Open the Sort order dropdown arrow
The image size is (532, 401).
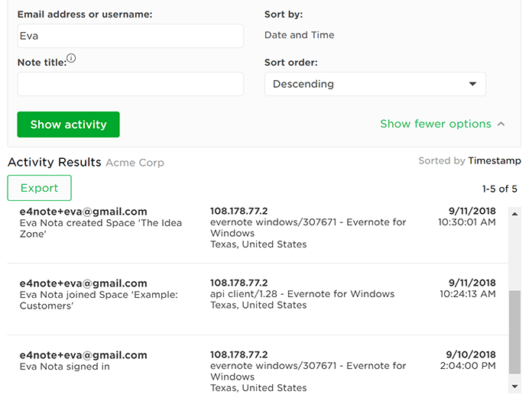(x=472, y=84)
